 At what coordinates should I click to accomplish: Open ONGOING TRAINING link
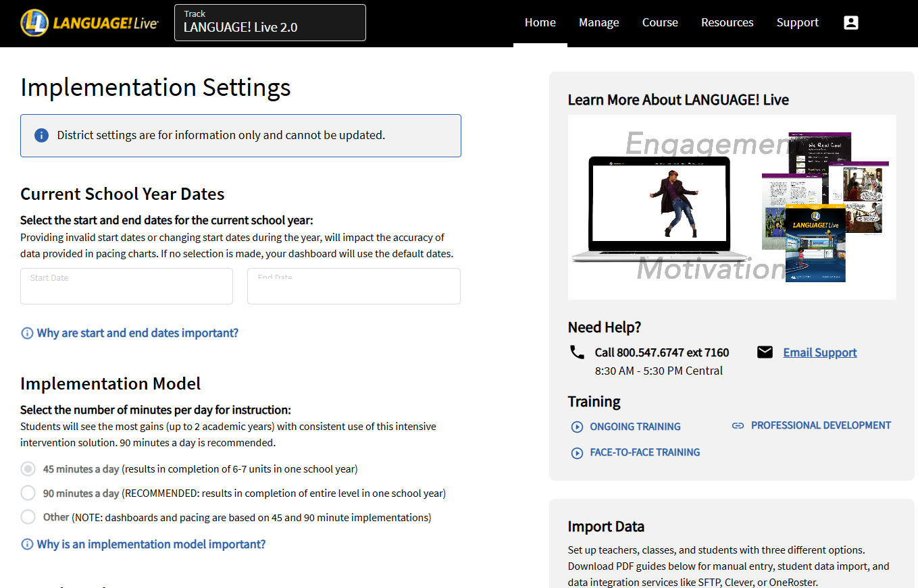tap(635, 427)
